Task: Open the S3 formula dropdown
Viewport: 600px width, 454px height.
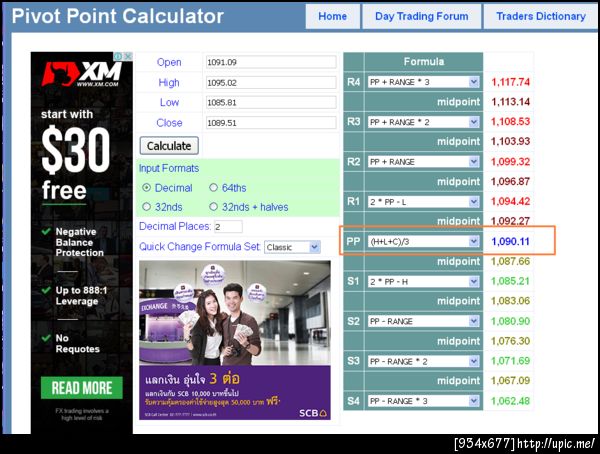Action: pos(424,361)
